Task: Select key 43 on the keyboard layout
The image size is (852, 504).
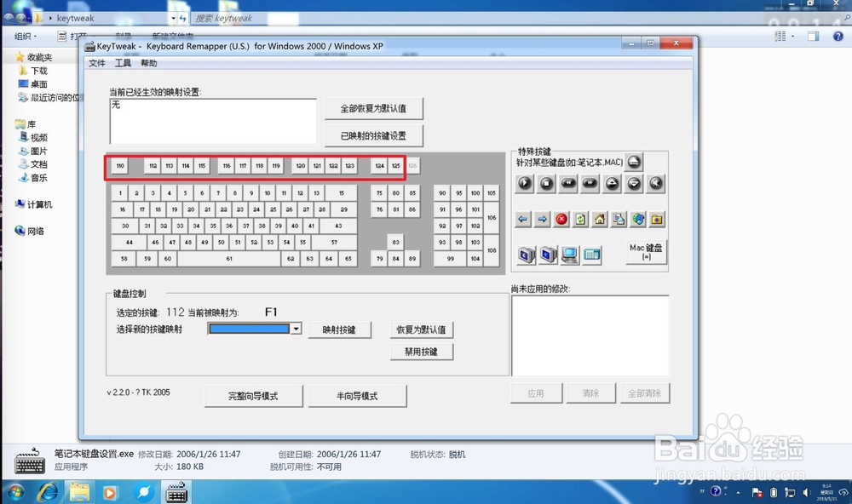Action: (338, 226)
